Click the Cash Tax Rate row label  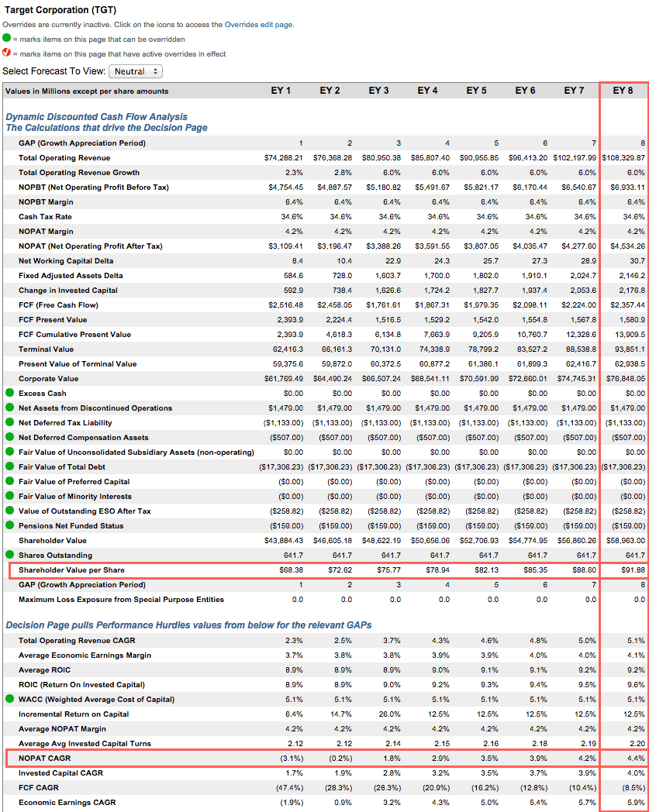[x=45, y=216]
